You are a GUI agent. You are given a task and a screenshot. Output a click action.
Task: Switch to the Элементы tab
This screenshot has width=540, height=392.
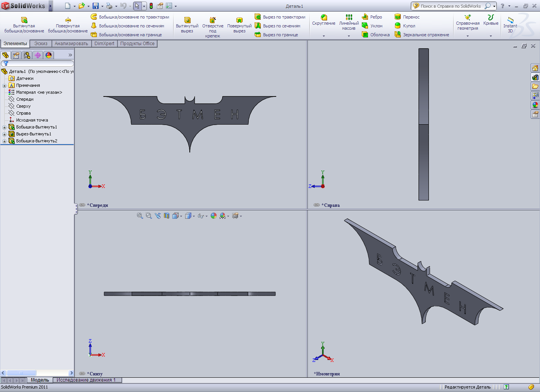pyautogui.click(x=15, y=44)
